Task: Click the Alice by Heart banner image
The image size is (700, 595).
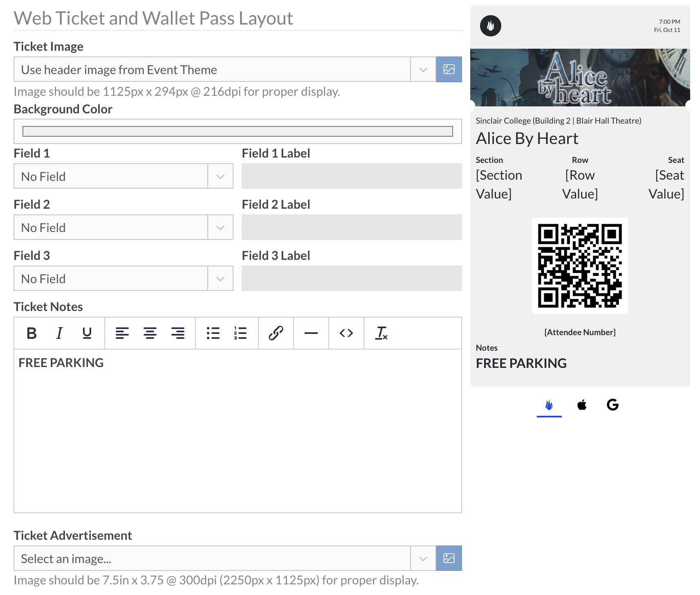Action: click(580, 78)
